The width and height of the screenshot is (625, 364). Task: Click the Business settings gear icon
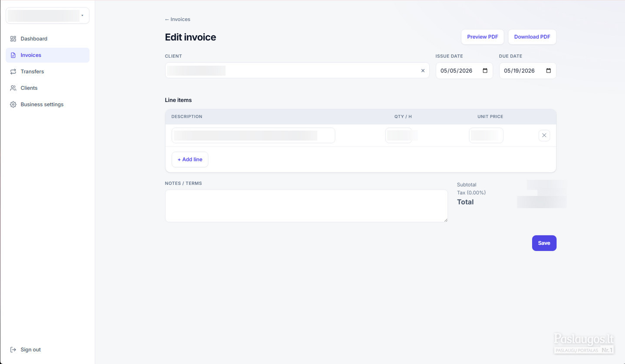pyautogui.click(x=13, y=105)
